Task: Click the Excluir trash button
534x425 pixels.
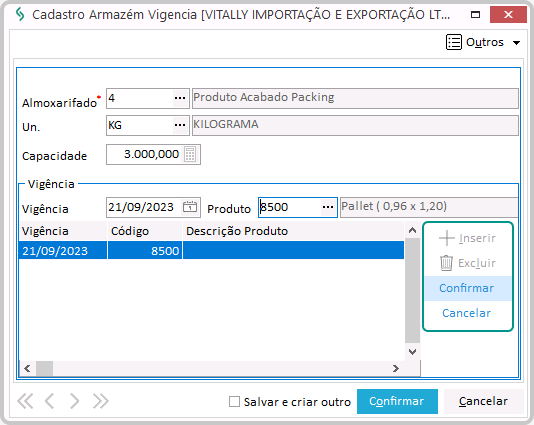Action: (467, 263)
